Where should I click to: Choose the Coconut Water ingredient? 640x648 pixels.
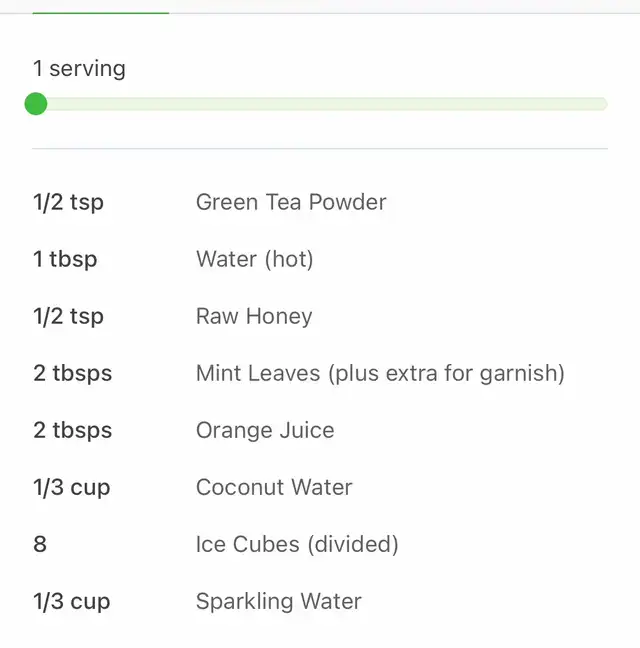[274, 487]
